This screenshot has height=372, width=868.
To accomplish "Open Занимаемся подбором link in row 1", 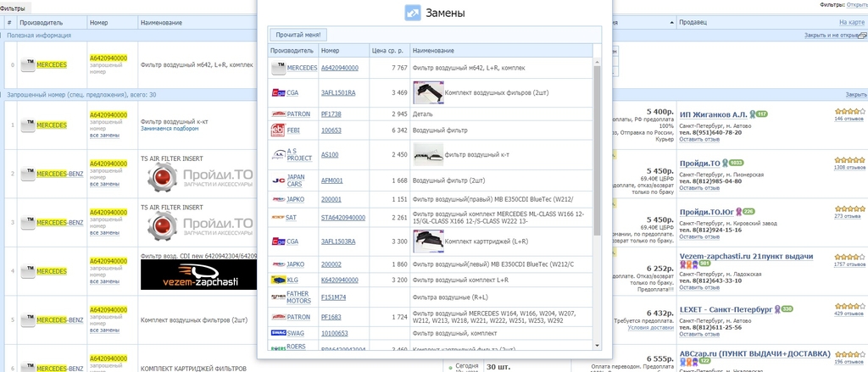I will pyautogui.click(x=170, y=129).
